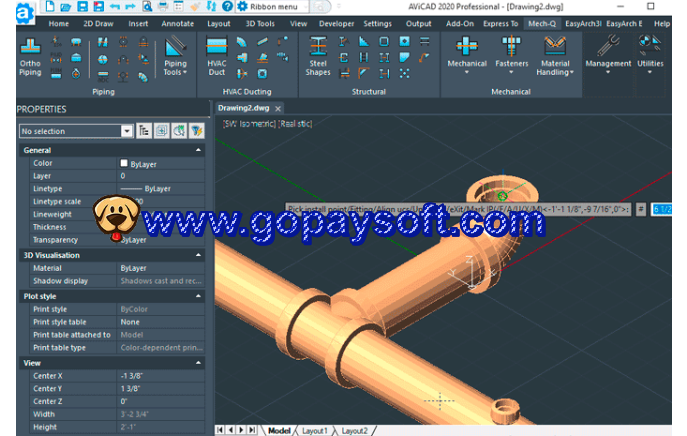Click the Quick Select filter icon in Properties
The image size is (687, 436).
pyautogui.click(x=197, y=131)
